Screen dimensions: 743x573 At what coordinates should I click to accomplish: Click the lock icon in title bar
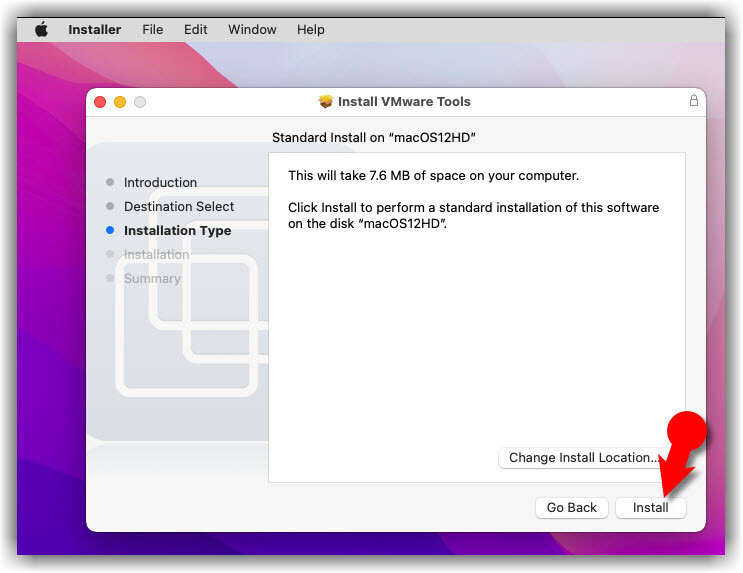[694, 101]
